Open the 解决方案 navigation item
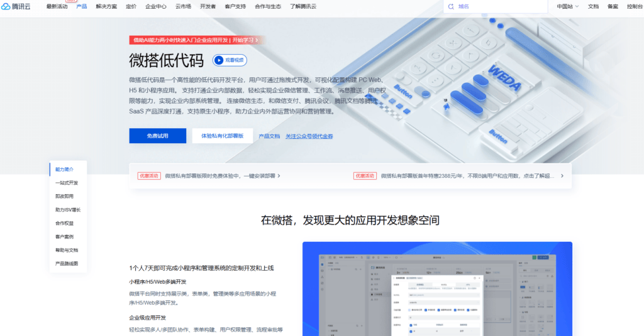Image resolution: width=644 pixels, height=336 pixels. 106,6
